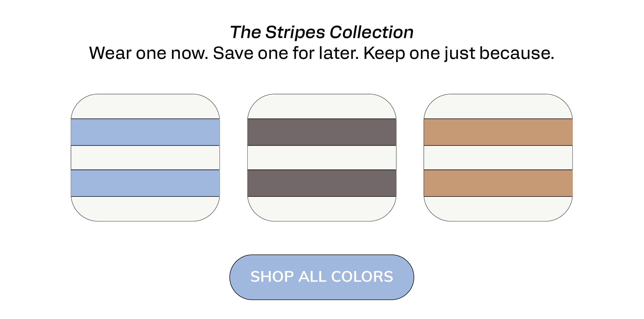Click the lower tan stripe band
Viewport: 644px width, 319px height.
[x=498, y=183]
